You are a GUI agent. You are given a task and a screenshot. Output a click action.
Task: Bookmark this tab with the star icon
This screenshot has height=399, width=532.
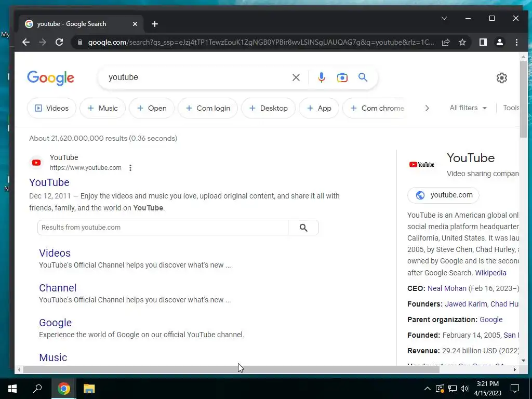click(462, 42)
